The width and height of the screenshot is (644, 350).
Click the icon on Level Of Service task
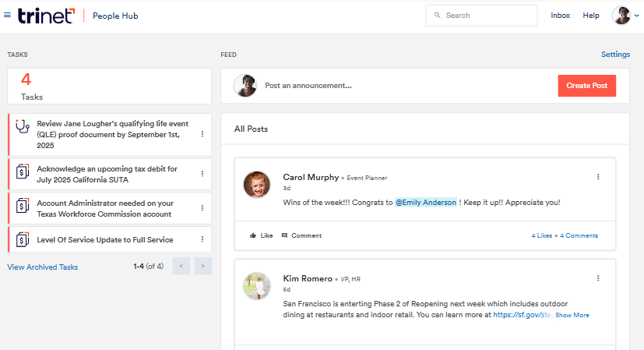[x=23, y=239]
